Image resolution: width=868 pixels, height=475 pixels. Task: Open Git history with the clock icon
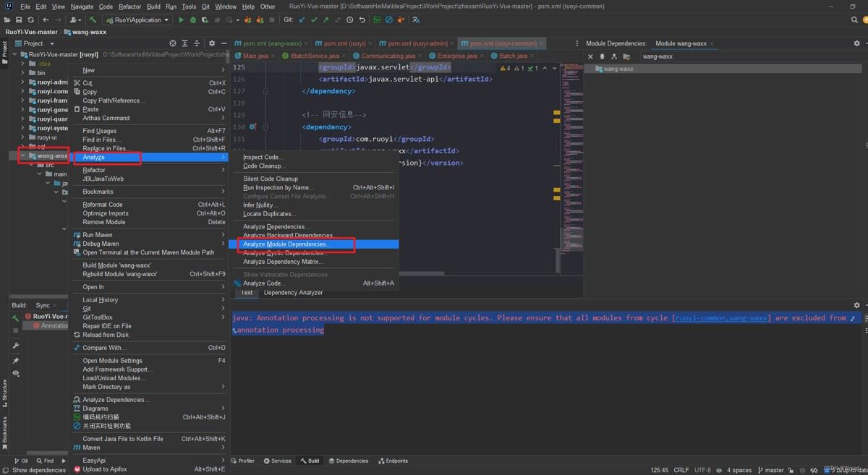point(350,20)
